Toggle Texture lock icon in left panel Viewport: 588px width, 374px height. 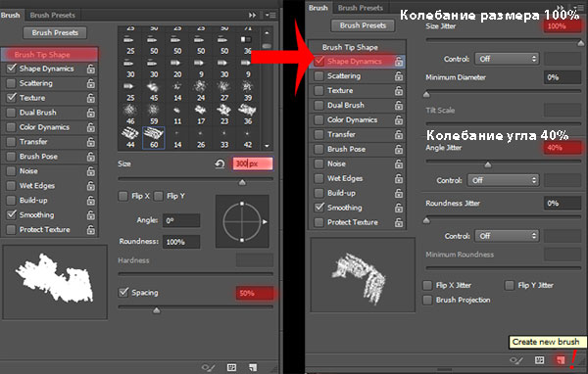(90, 98)
